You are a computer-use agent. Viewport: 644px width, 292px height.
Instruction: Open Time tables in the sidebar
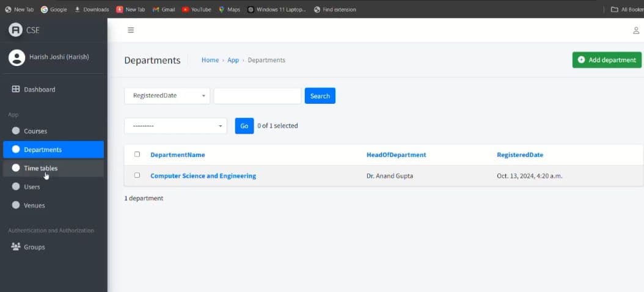pos(40,168)
